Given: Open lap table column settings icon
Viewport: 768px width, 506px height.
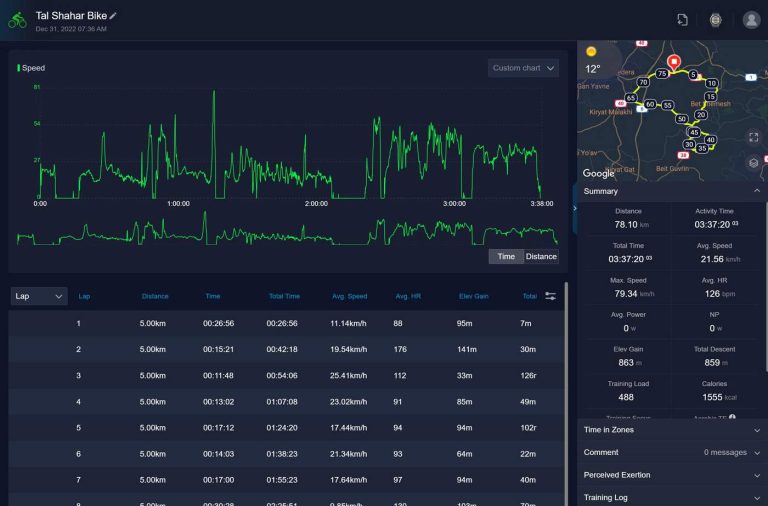Looking at the screenshot, I should 551,296.
